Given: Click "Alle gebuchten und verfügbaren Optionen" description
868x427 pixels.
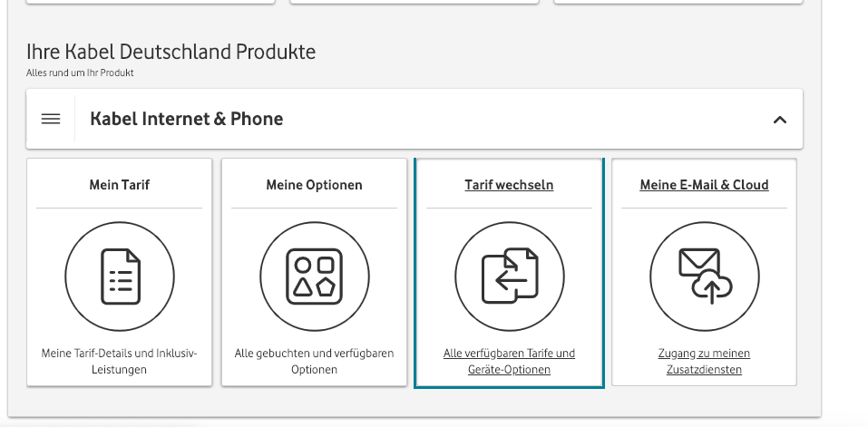Looking at the screenshot, I should coord(314,361).
